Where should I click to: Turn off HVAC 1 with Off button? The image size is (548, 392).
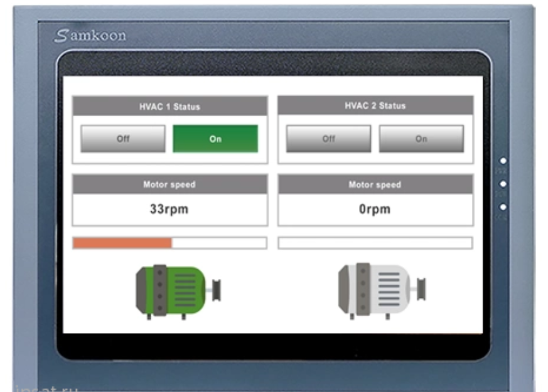[x=123, y=139]
